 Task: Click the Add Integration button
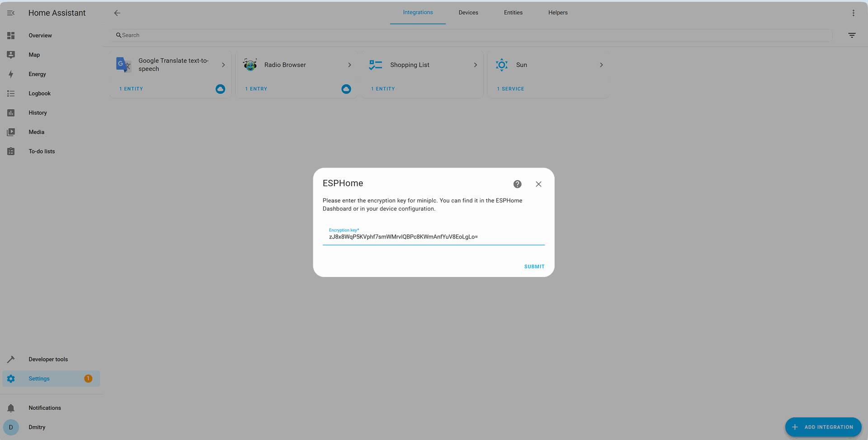(x=823, y=427)
